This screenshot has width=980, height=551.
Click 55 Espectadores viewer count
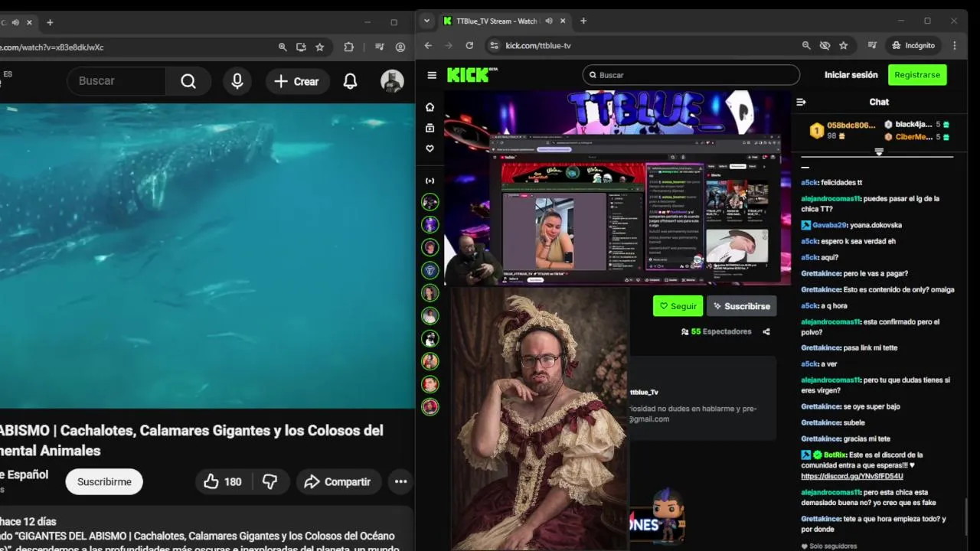point(716,331)
